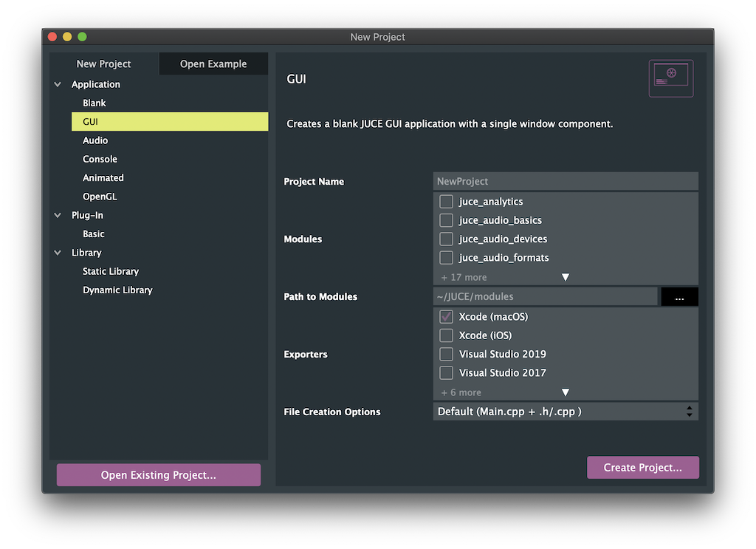756x549 pixels.
Task: Collapse the Library section
Action: (x=58, y=252)
